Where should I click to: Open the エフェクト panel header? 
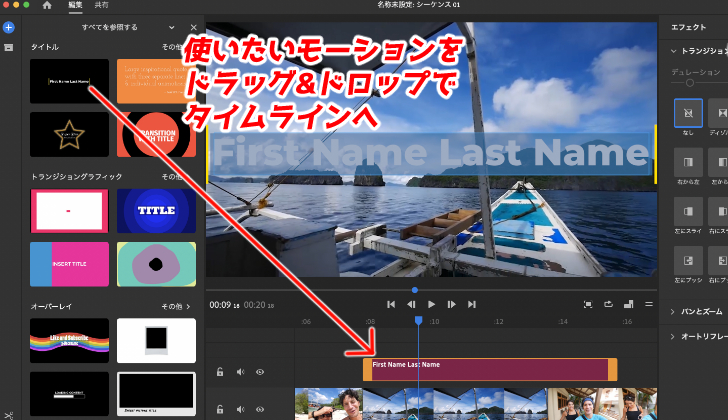689,27
